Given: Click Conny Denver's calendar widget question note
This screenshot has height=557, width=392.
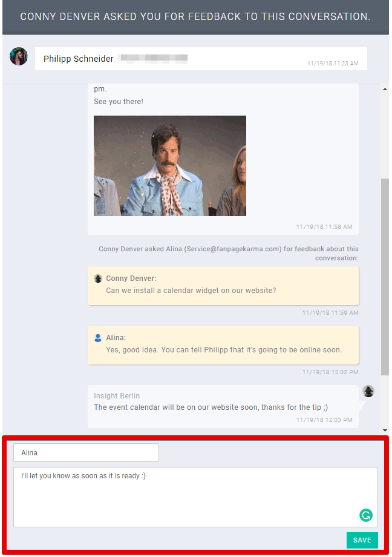Looking at the screenshot, I should (223, 286).
